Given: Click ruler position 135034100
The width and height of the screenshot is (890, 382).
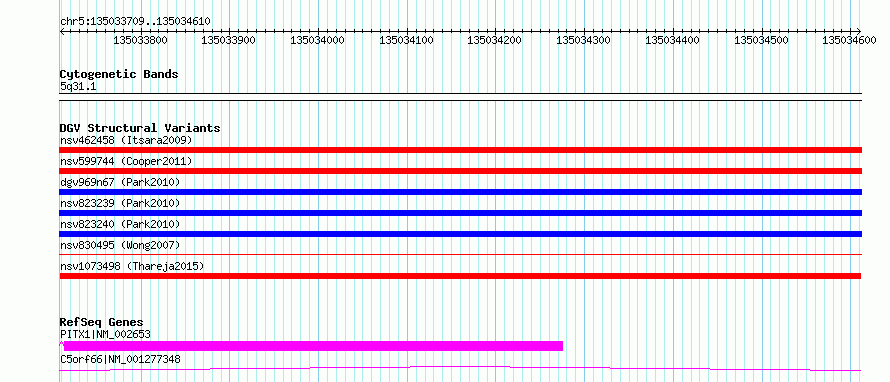Looking at the screenshot, I should point(406,40).
